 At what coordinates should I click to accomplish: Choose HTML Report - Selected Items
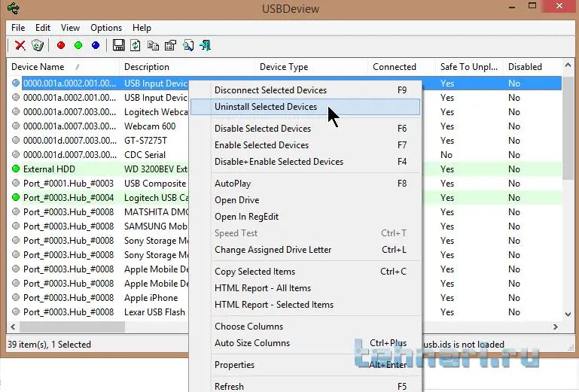pyautogui.click(x=305, y=305)
